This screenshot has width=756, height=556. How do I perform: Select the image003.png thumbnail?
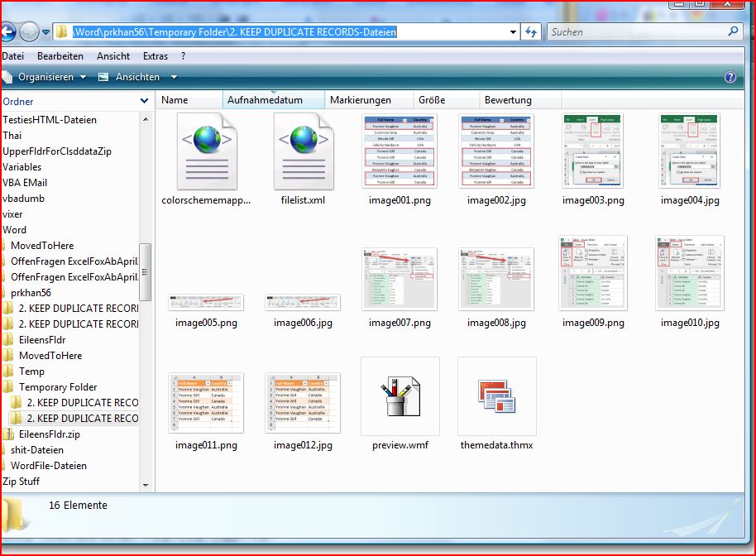tap(592, 151)
